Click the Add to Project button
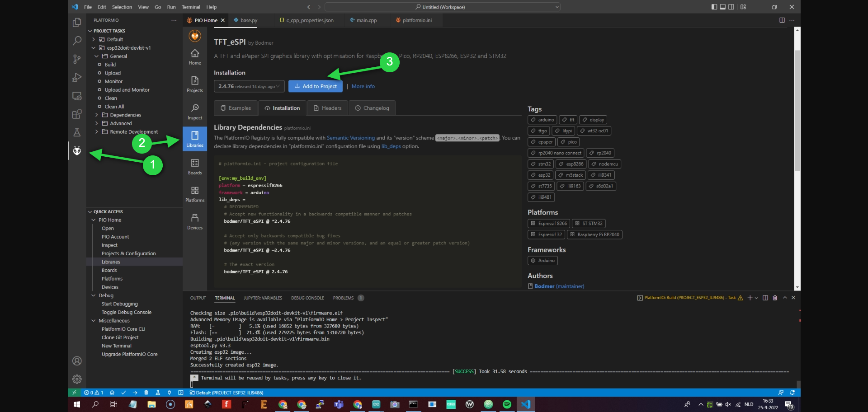 [x=316, y=86]
